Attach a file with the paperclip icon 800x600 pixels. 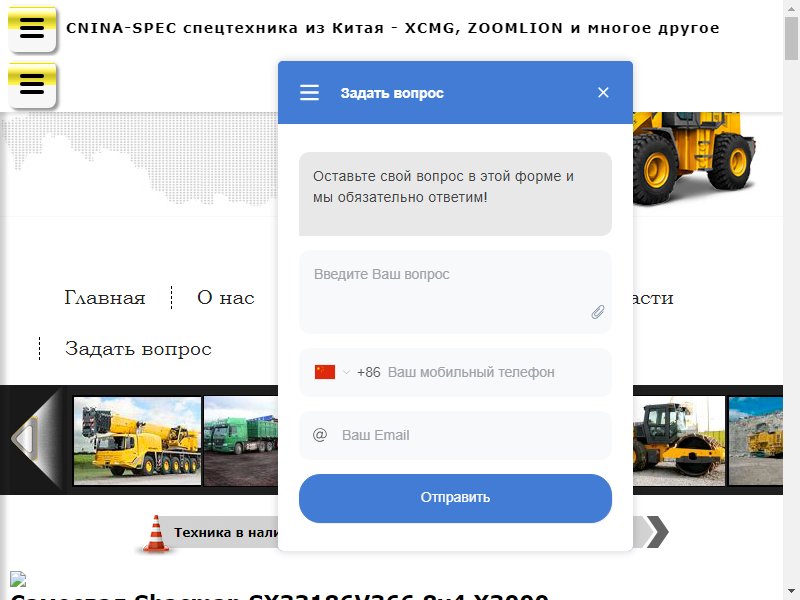[597, 312]
